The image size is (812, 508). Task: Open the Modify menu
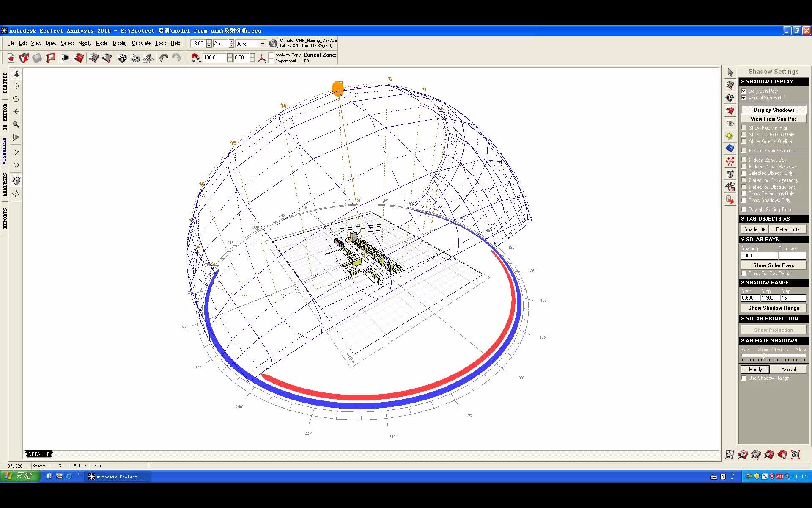(85, 43)
